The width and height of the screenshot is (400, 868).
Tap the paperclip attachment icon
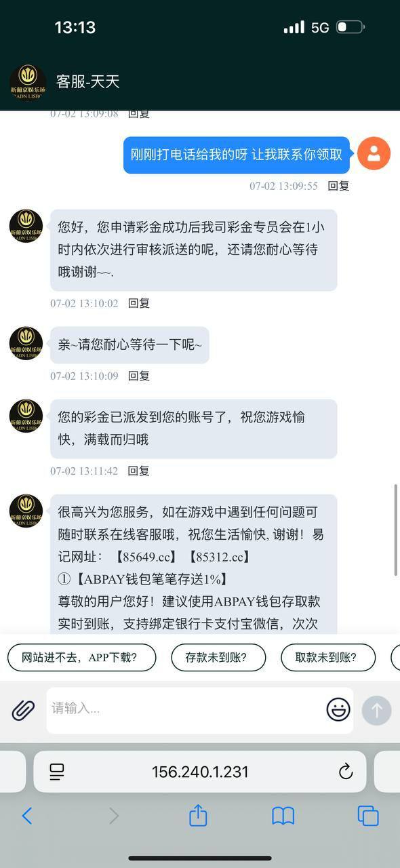(x=23, y=710)
